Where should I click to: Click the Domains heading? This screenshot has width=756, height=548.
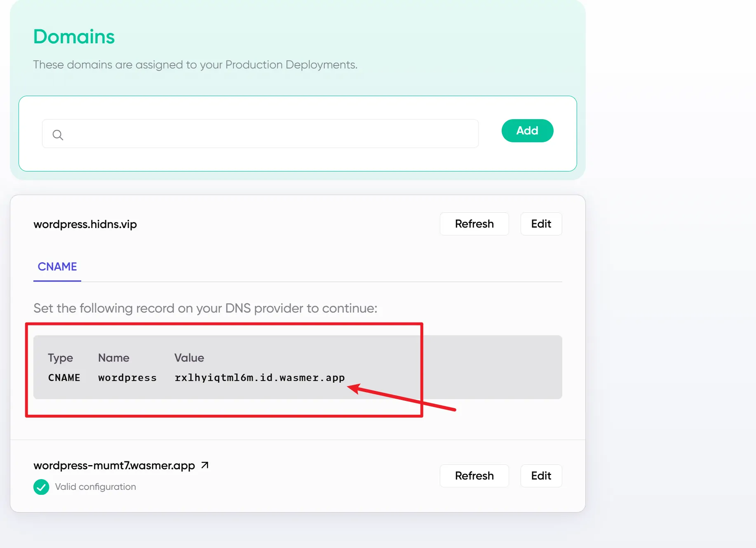pyautogui.click(x=74, y=36)
